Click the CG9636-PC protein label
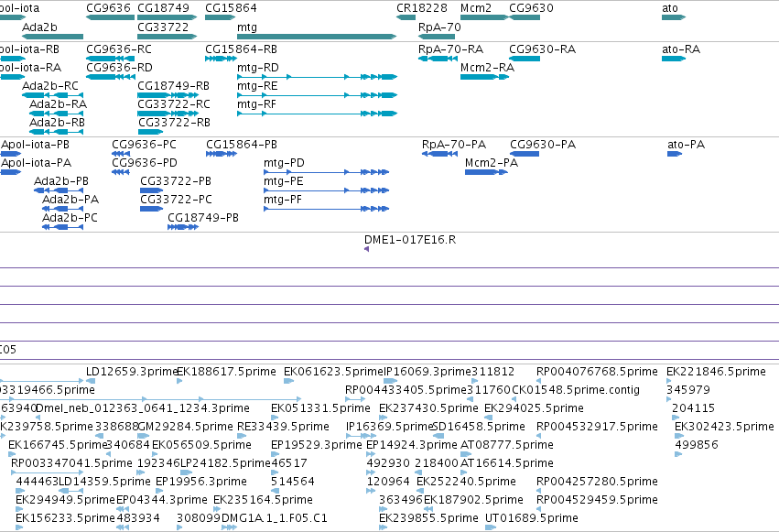 (x=144, y=145)
